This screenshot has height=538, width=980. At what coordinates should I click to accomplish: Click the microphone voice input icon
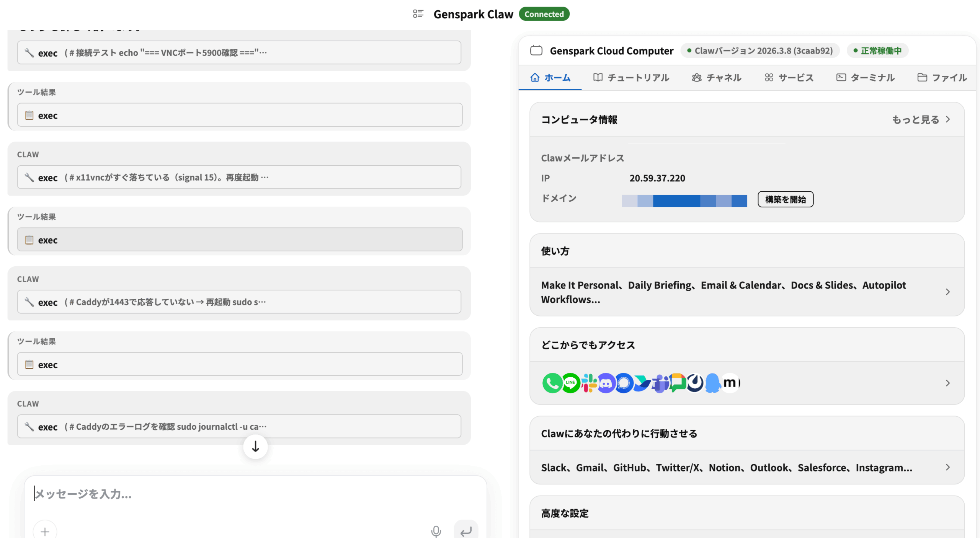click(436, 531)
